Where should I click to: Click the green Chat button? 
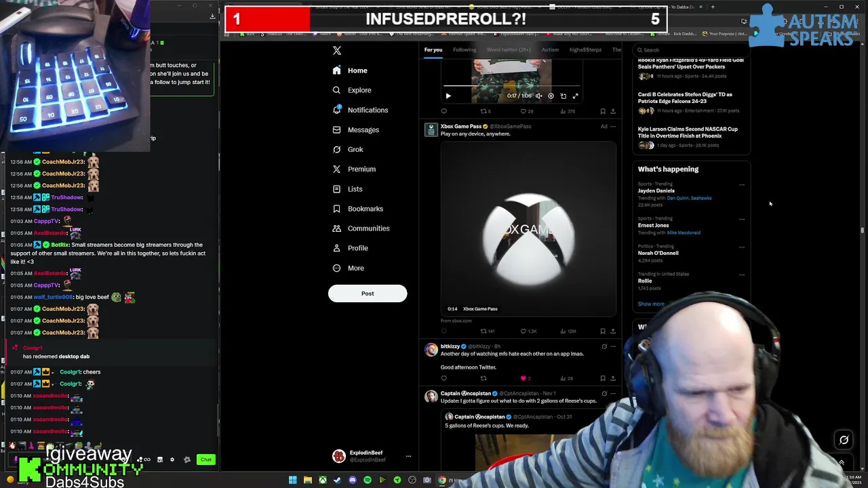pos(206,460)
